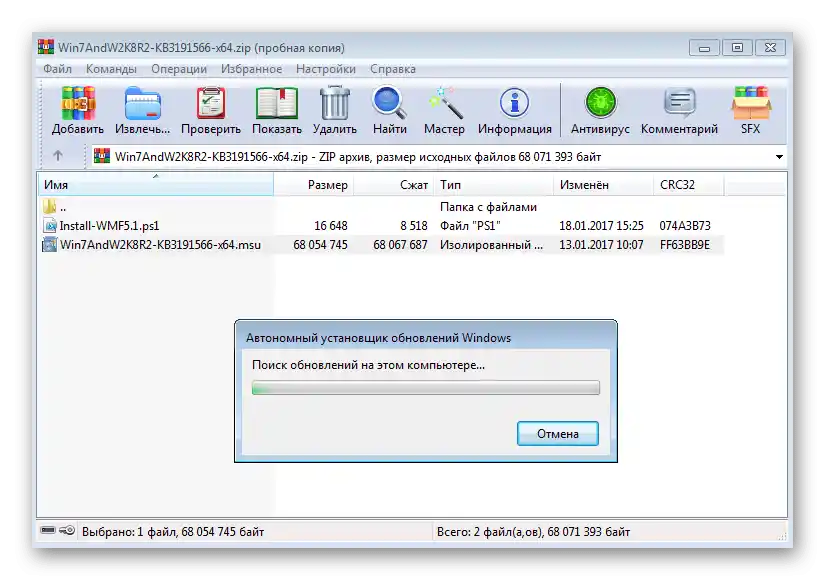Click size value 16 648
Screen dimensions: 825x580
coord(330,226)
